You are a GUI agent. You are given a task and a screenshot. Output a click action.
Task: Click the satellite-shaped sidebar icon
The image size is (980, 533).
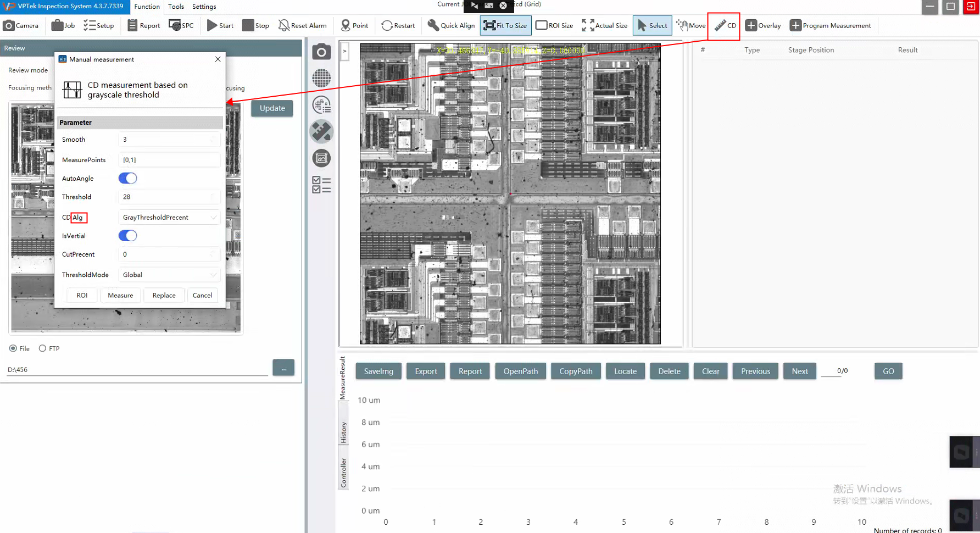(x=321, y=131)
